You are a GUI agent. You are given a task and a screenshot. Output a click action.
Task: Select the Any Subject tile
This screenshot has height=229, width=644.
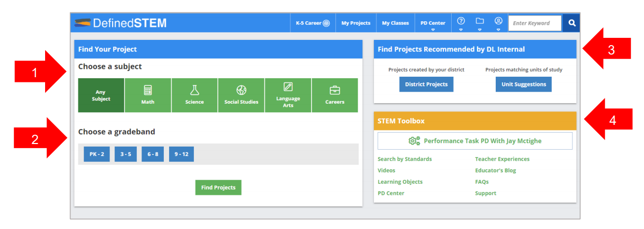(x=101, y=95)
